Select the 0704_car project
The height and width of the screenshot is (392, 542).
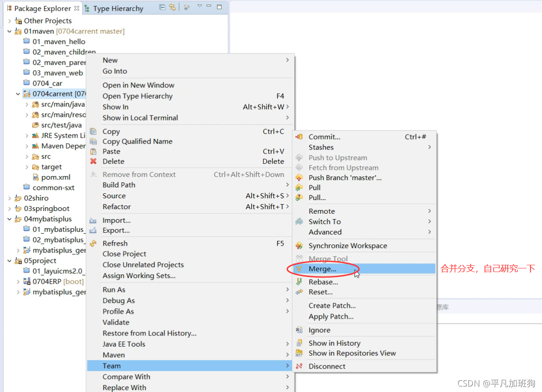[43, 83]
